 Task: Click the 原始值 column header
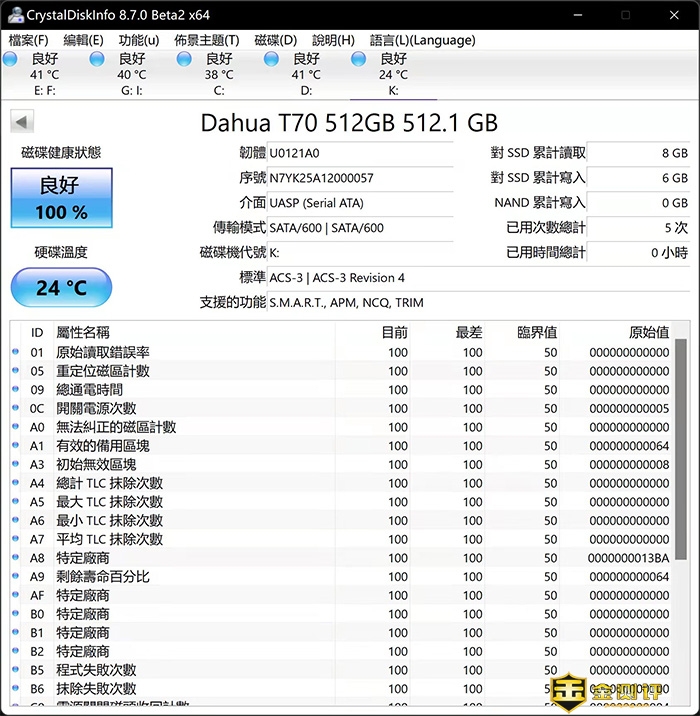coord(648,332)
